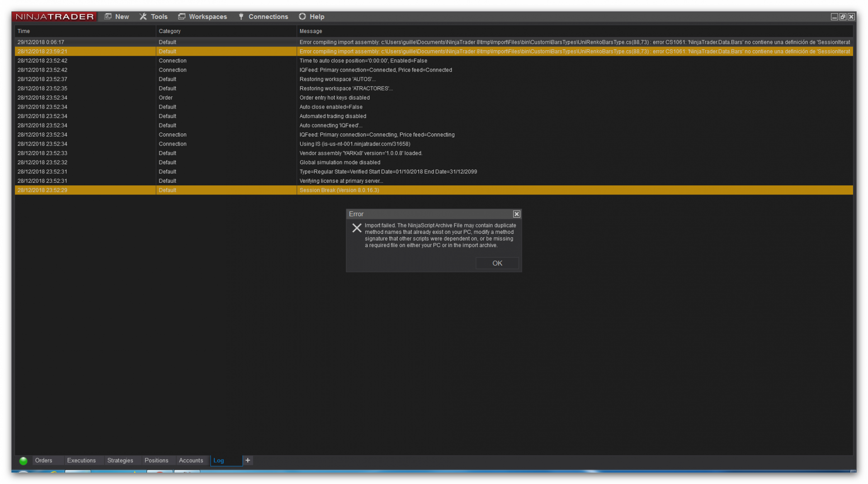Click the green connection status indicator
The height and width of the screenshot is (484, 868).
(24, 461)
